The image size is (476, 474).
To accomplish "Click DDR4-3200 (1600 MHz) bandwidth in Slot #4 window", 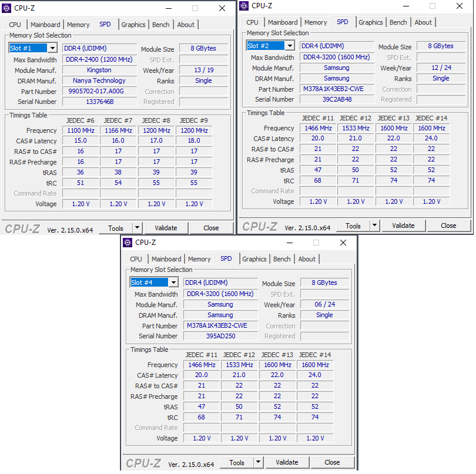I will click(221, 294).
